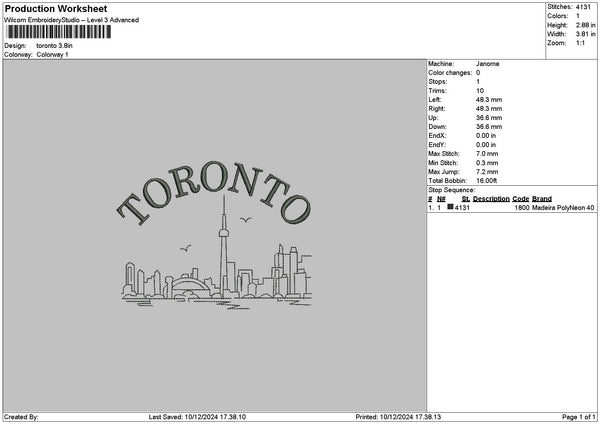
Task: Click the Down value 36.6 mm
Action: pyautogui.click(x=489, y=127)
